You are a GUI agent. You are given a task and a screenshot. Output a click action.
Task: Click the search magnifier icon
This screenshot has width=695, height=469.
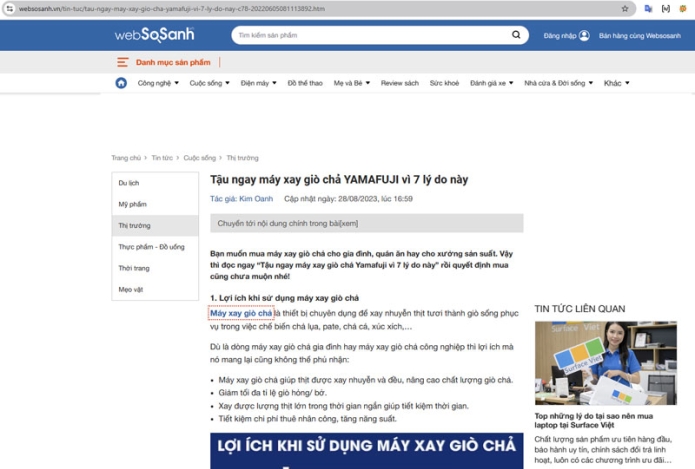(x=516, y=35)
